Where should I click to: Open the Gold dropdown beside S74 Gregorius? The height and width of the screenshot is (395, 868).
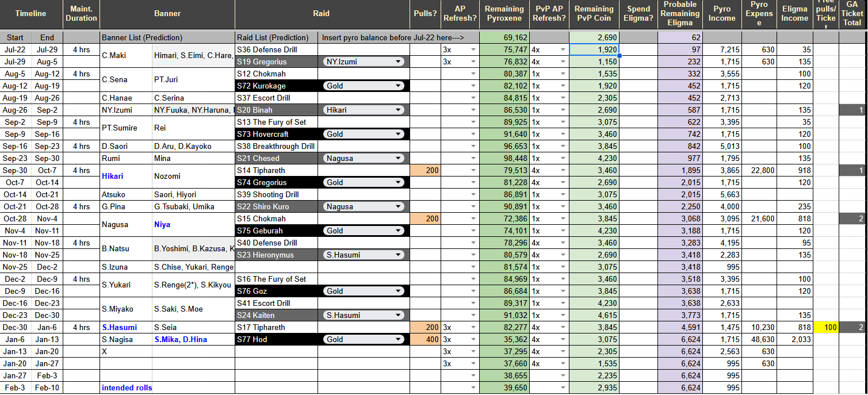click(363, 182)
